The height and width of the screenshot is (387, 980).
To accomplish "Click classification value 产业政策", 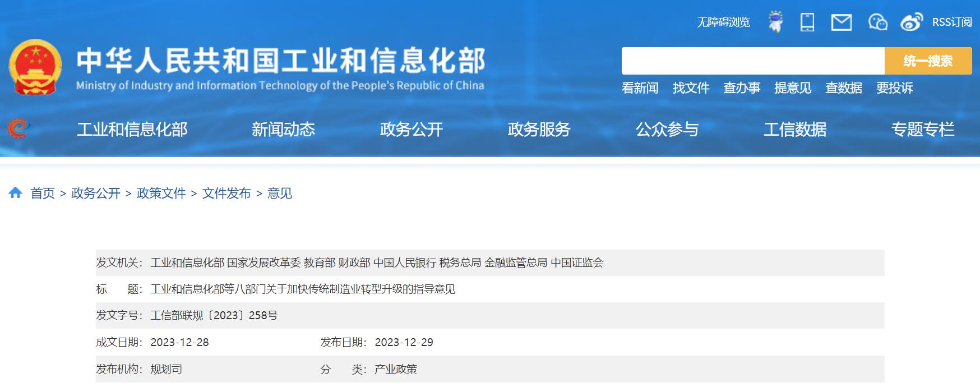I will [x=396, y=369].
